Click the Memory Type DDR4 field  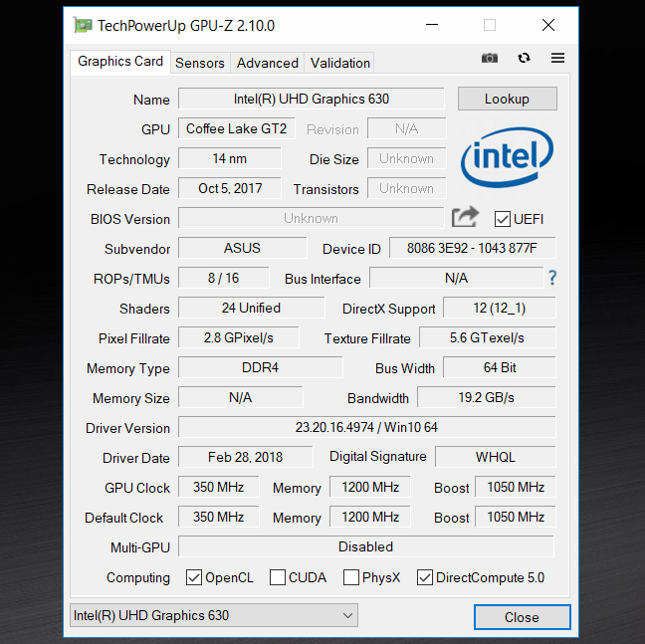click(261, 367)
